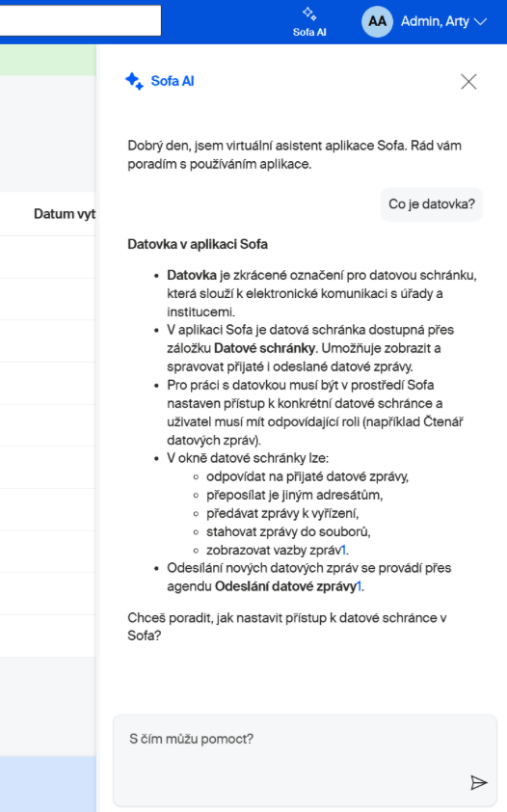Click the assistant greeting message
Screen dimensions: 507x812
[294, 155]
